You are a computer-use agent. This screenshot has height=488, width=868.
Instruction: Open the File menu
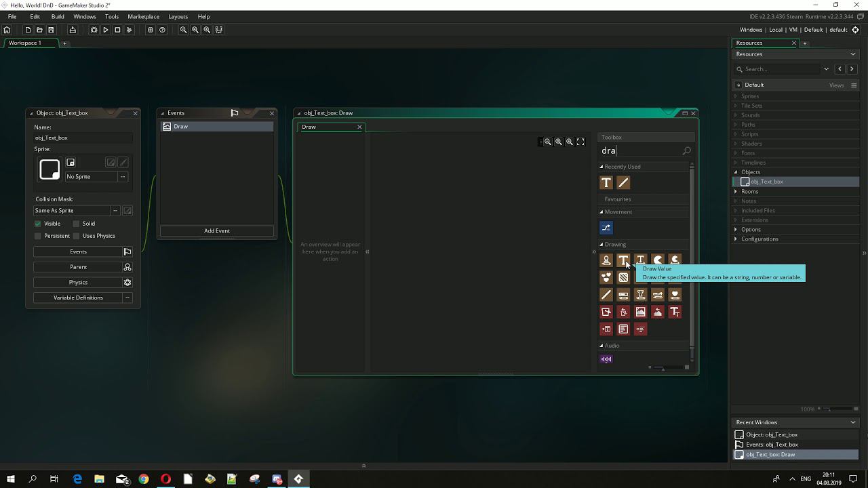(12, 16)
